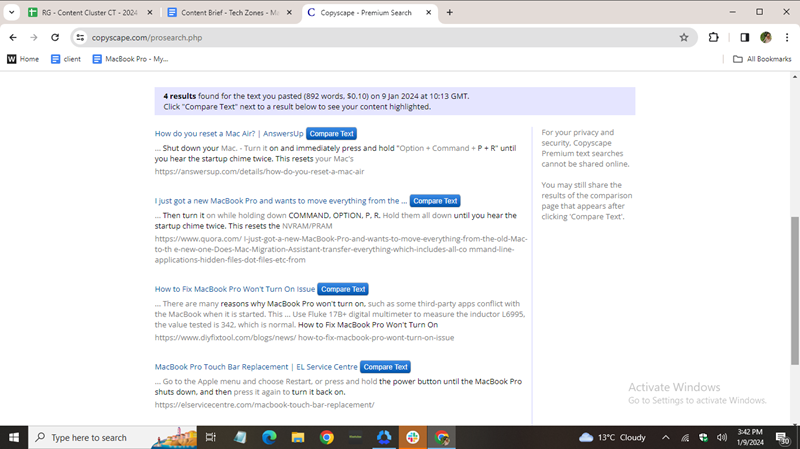The width and height of the screenshot is (800, 449).
Task: Open the Chrome profile avatar
Action: click(765, 37)
